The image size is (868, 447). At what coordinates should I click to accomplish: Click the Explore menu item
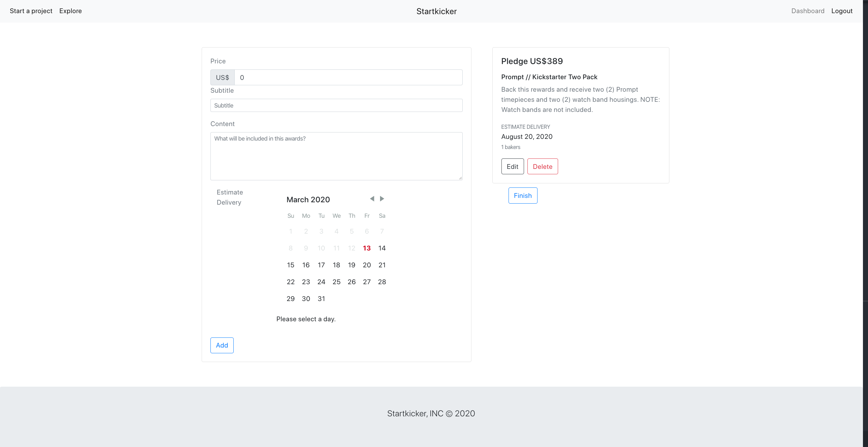pos(70,11)
